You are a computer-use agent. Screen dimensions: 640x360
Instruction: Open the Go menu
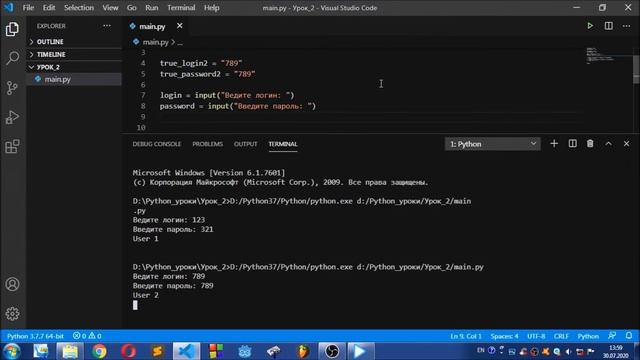(x=131, y=8)
